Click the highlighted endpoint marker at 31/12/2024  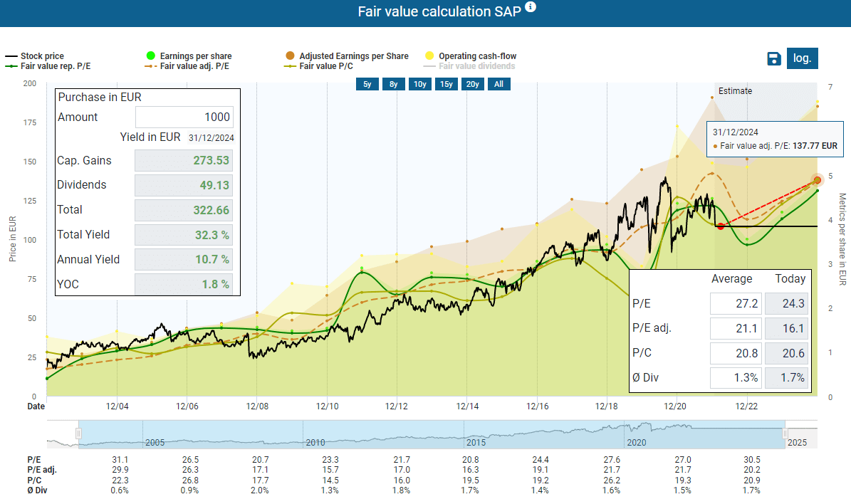(x=818, y=180)
